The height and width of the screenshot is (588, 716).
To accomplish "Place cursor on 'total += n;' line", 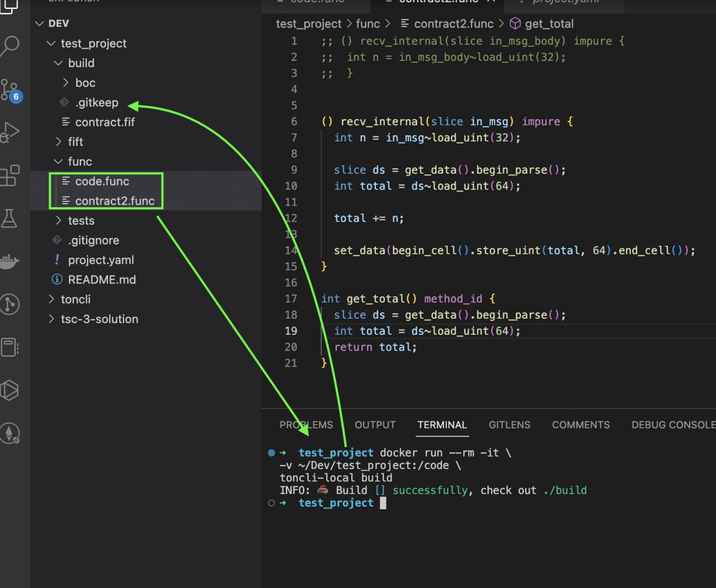I will 369,218.
